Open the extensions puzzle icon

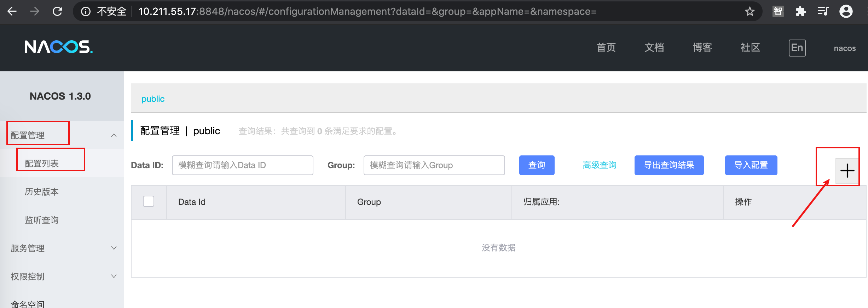(800, 12)
